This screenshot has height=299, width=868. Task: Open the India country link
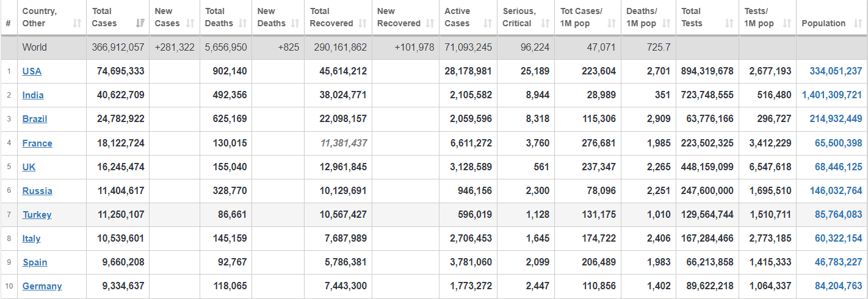[33, 95]
